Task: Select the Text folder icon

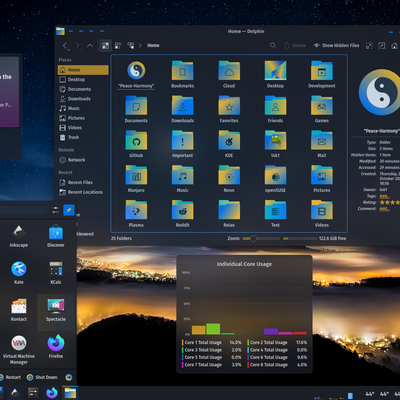Action: pos(275,210)
